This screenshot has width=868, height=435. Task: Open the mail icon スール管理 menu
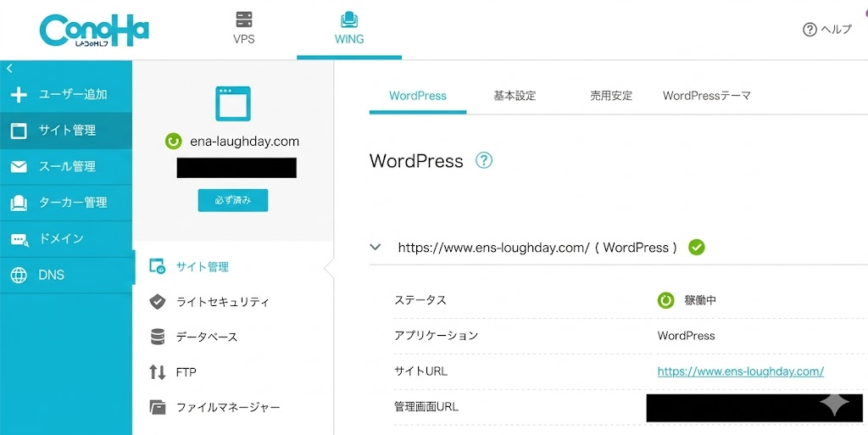(x=19, y=167)
